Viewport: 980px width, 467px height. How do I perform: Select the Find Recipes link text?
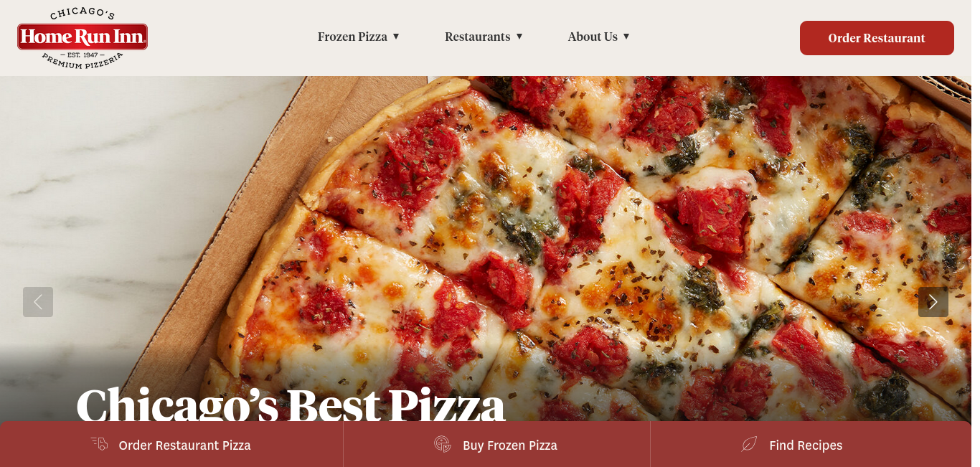point(806,445)
